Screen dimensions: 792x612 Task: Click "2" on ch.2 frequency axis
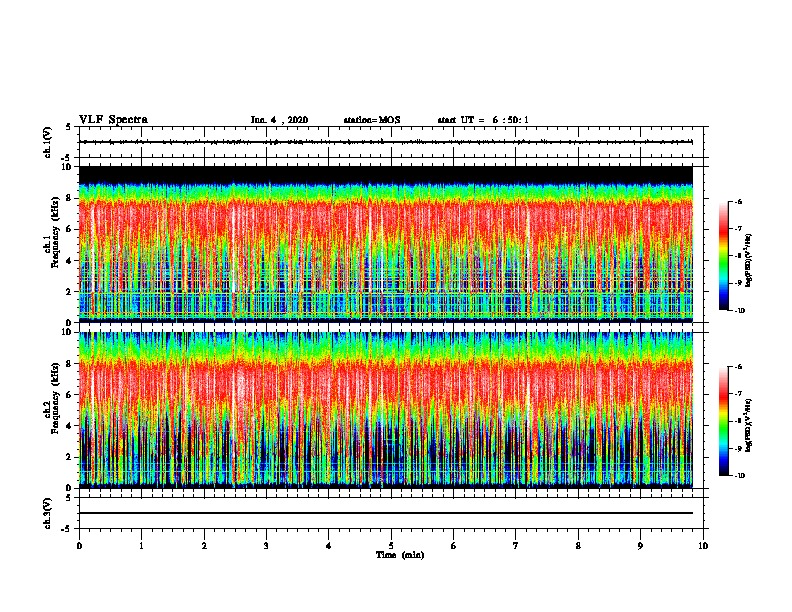[70, 457]
